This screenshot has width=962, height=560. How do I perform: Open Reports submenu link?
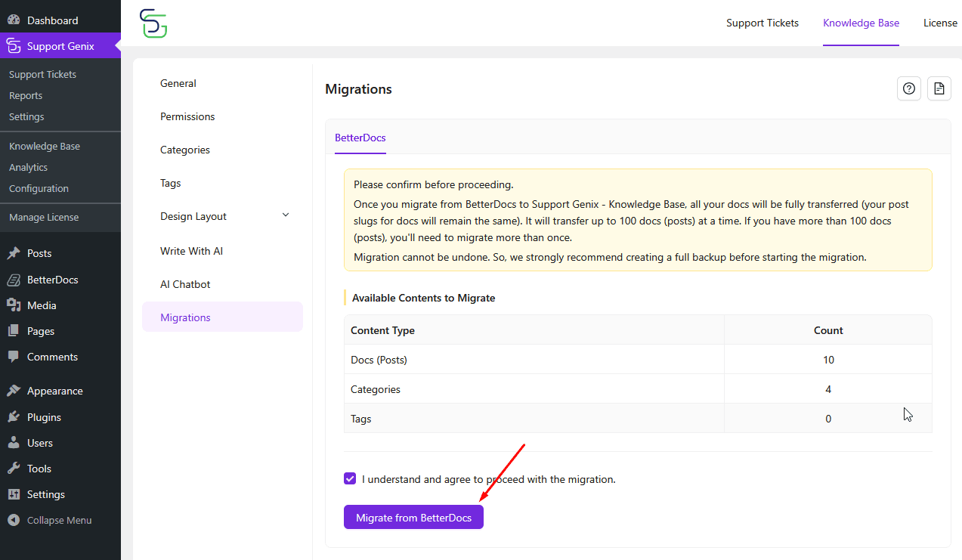(x=26, y=95)
